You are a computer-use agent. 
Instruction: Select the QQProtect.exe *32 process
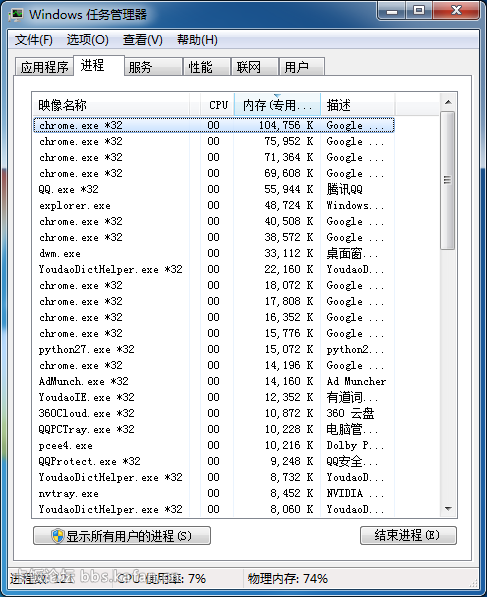[214, 461]
